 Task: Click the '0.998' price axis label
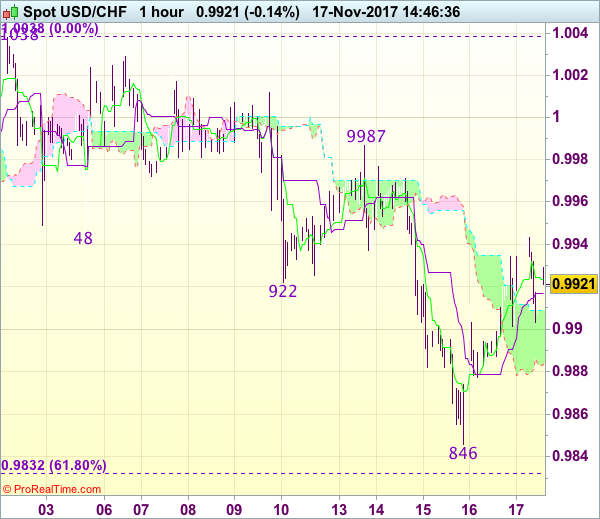[570, 158]
